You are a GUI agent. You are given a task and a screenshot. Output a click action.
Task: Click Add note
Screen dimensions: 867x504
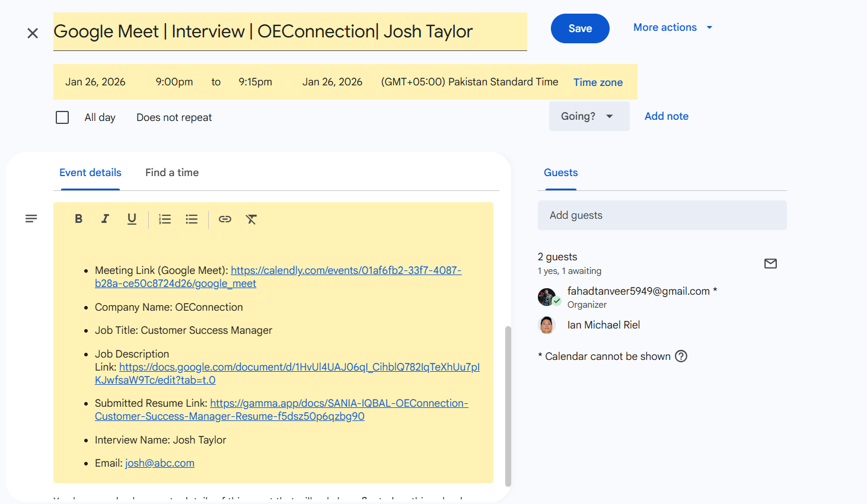pos(667,116)
